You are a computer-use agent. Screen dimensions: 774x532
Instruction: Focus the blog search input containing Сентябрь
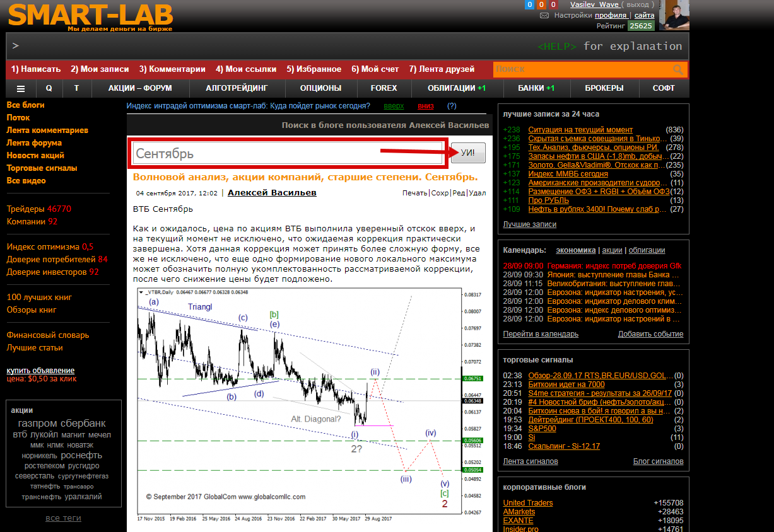tap(289, 153)
